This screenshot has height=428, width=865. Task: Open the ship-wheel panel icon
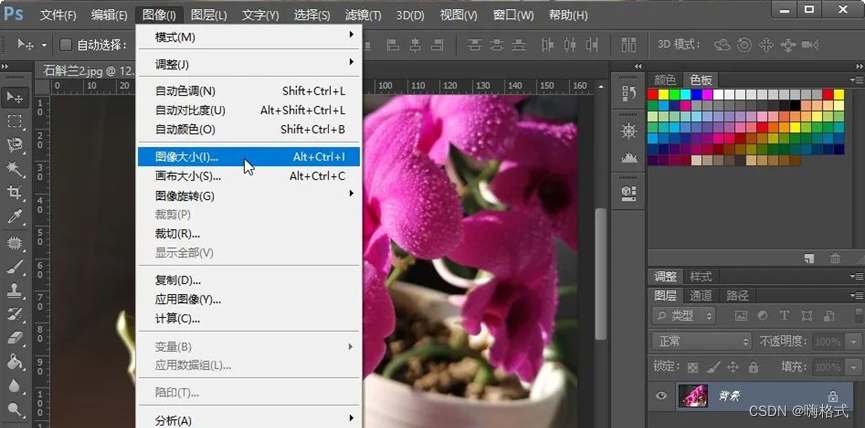629,131
